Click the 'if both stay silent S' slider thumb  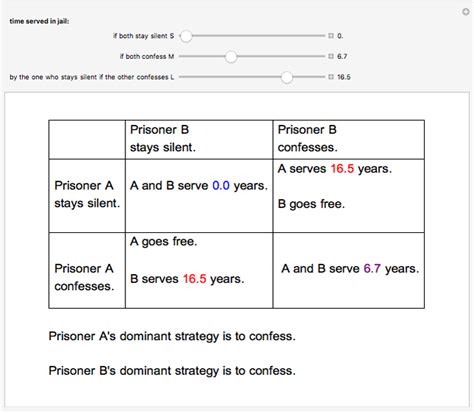(x=186, y=36)
